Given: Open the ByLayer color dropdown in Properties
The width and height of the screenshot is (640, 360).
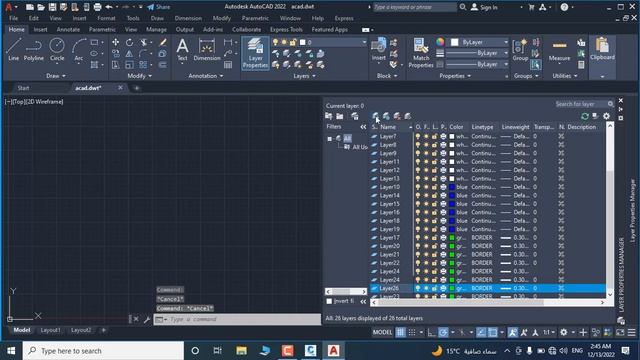Looking at the screenshot, I should click(506, 42).
